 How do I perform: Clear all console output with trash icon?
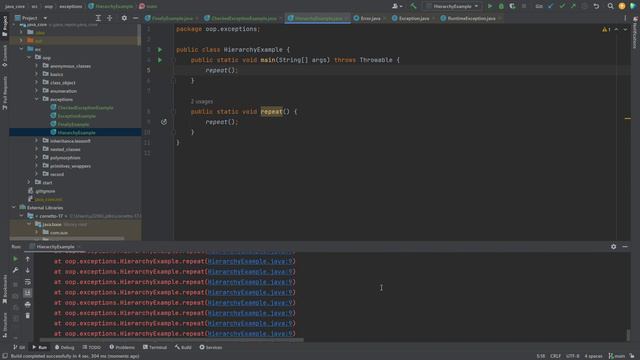click(x=27, y=316)
